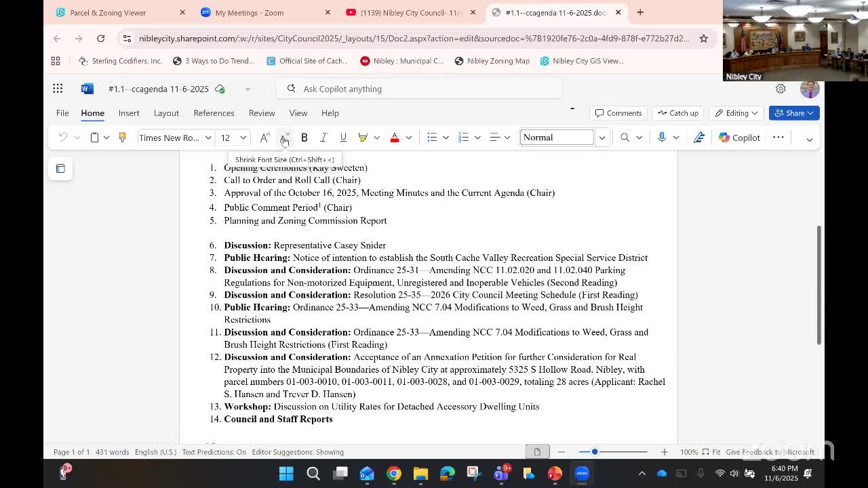The width and height of the screenshot is (868, 488).
Task: Toggle bold formatting
Action: (x=304, y=138)
